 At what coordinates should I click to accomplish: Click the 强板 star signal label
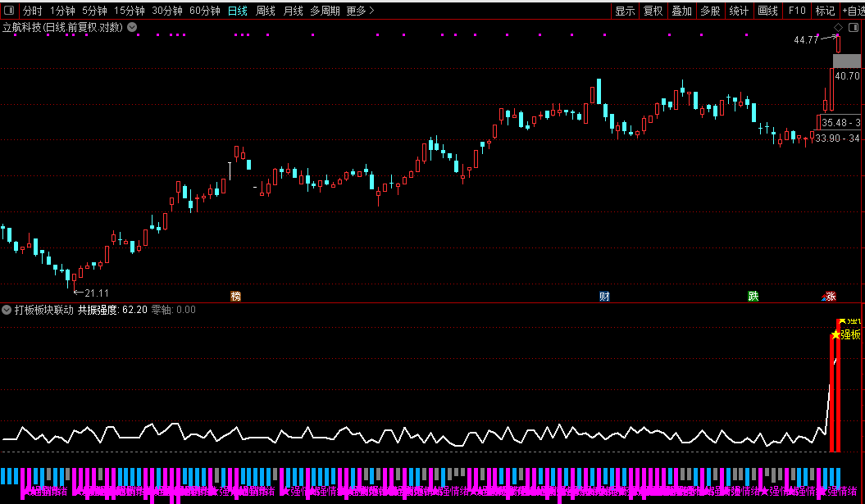[x=846, y=334]
